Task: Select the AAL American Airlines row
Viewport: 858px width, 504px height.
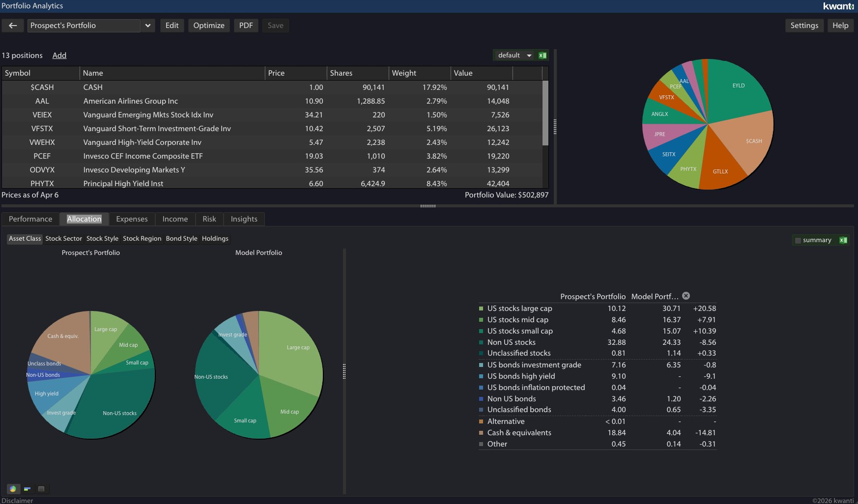Action: (x=272, y=101)
